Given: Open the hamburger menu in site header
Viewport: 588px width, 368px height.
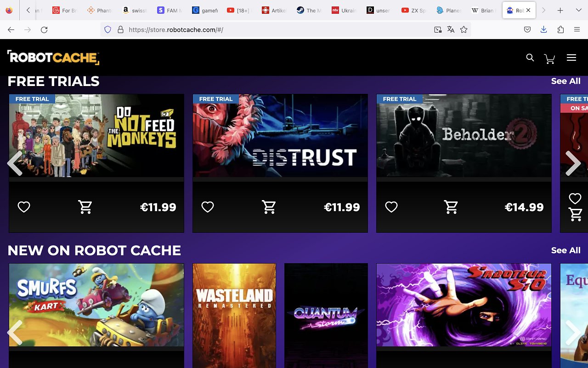Looking at the screenshot, I should [x=571, y=57].
